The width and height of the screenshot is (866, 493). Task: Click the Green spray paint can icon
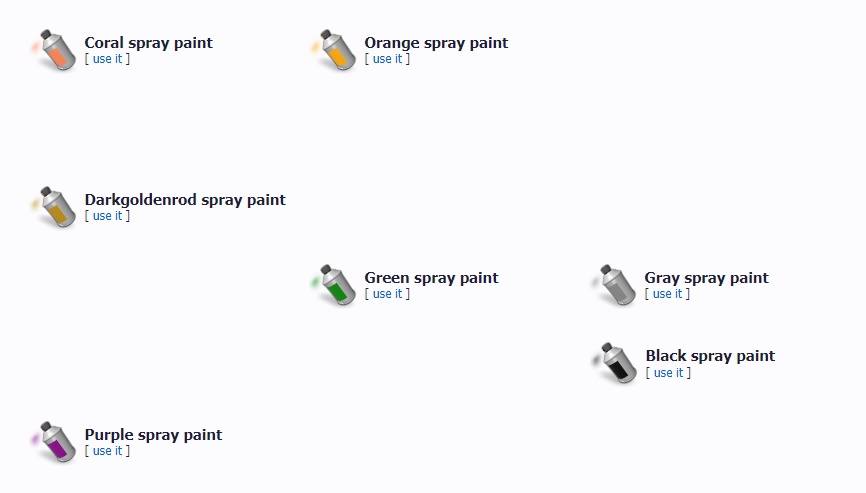coord(334,285)
